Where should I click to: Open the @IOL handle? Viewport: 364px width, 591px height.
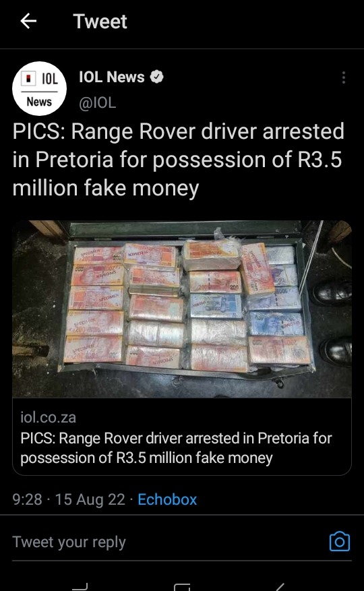pyautogui.click(x=97, y=102)
